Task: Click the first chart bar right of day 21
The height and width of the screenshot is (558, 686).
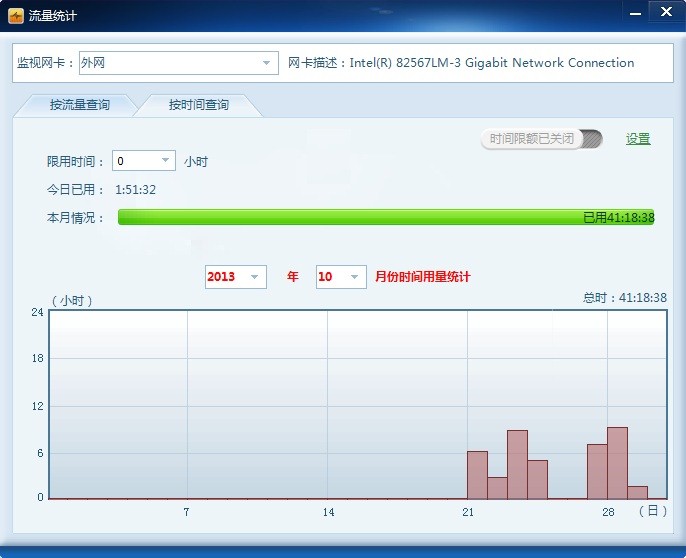Action: (477, 475)
